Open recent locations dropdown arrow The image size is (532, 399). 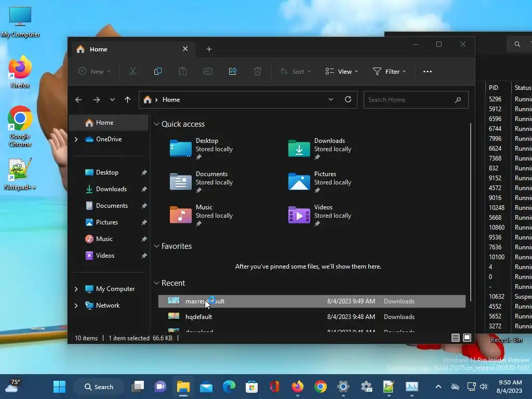[x=112, y=100]
